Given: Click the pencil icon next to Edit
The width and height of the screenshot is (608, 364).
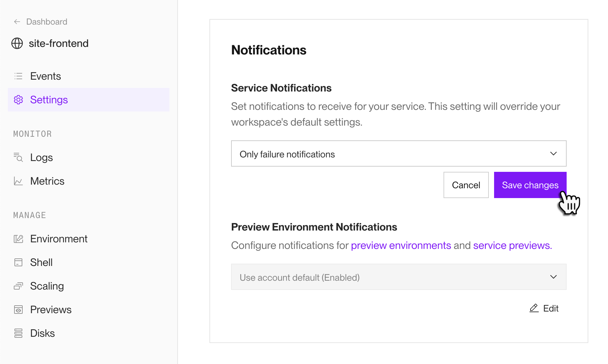Looking at the screenshot, I should click(534, 308).
